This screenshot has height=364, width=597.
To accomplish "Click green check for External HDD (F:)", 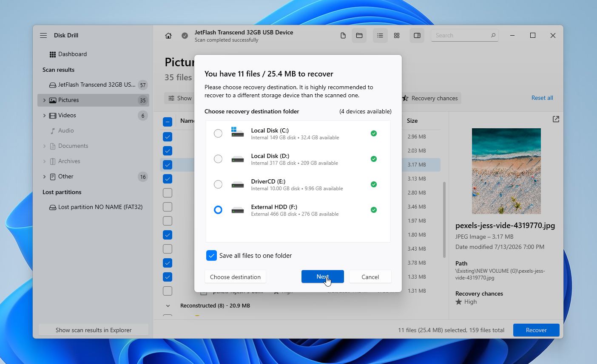I will coord(374,210).
